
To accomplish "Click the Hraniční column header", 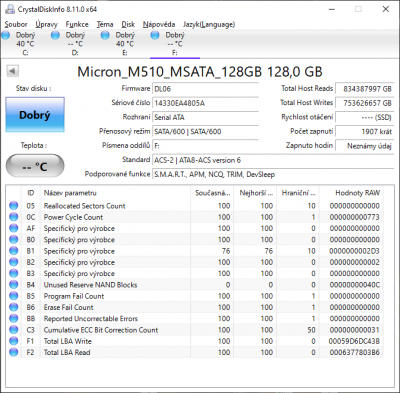I will (x=298, y=193).
